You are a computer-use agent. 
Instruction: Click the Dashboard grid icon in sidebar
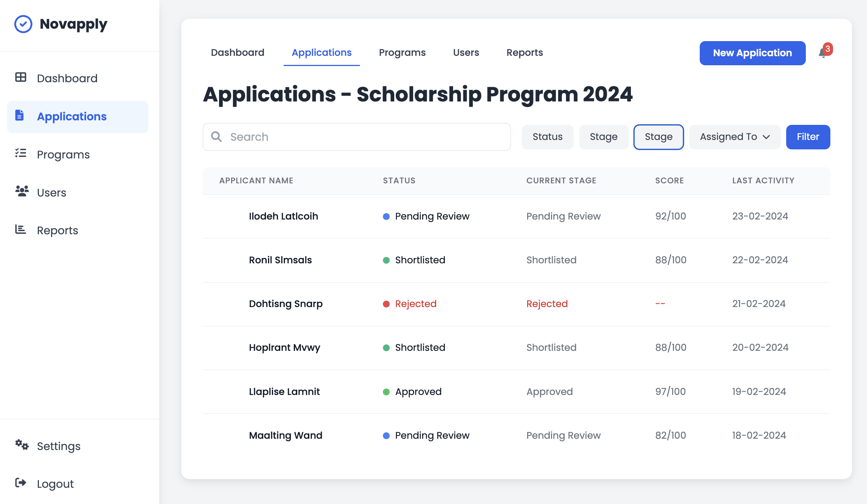pos(21,77)
